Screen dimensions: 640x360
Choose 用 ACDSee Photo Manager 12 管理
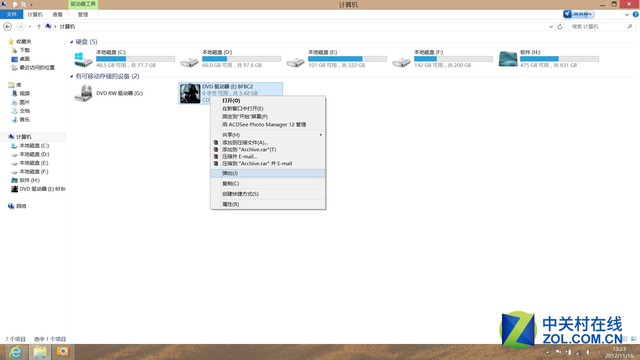coord(268,124)
